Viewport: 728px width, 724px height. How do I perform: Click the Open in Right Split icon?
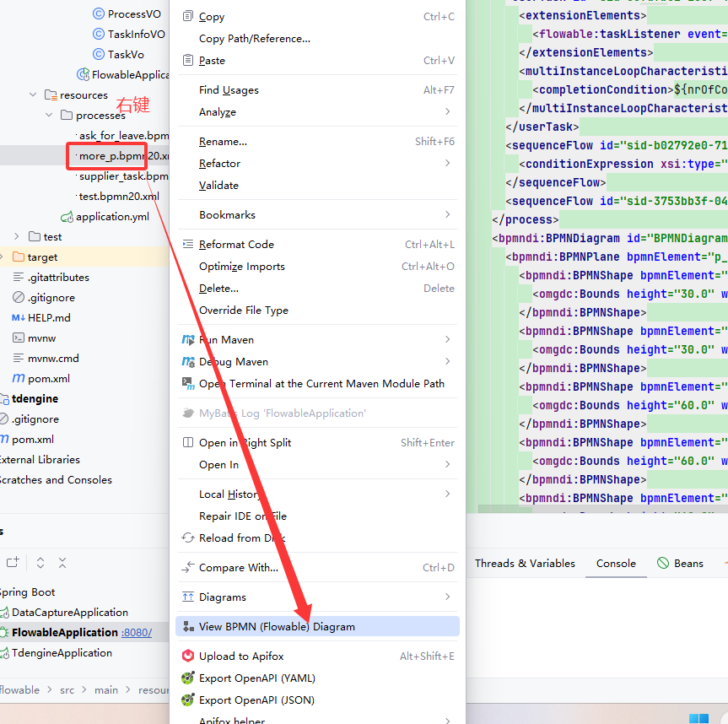pyautogui.click(x=188, y=442)
